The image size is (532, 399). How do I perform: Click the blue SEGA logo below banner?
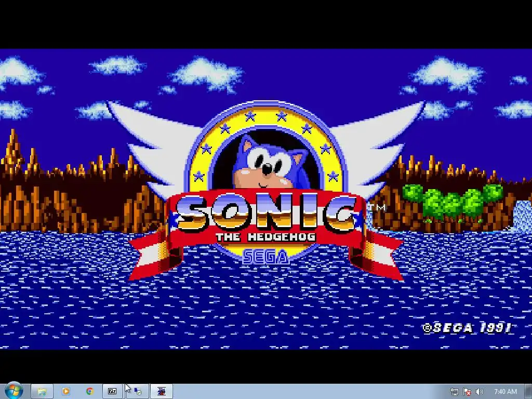(266, 257)
